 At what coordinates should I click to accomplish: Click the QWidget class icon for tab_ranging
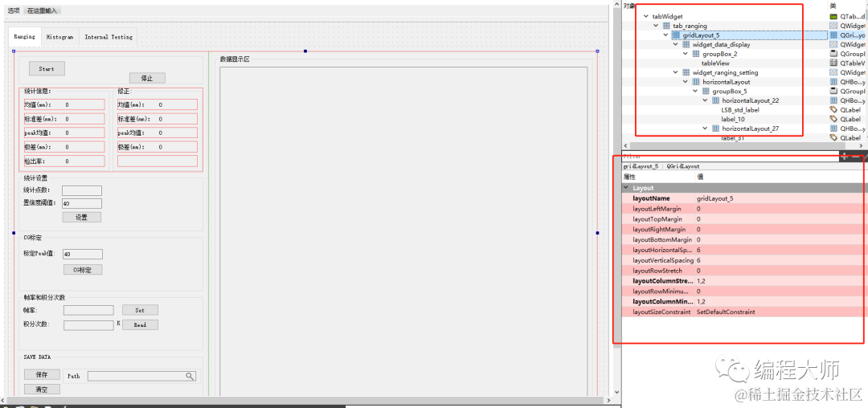pos(833,26)
